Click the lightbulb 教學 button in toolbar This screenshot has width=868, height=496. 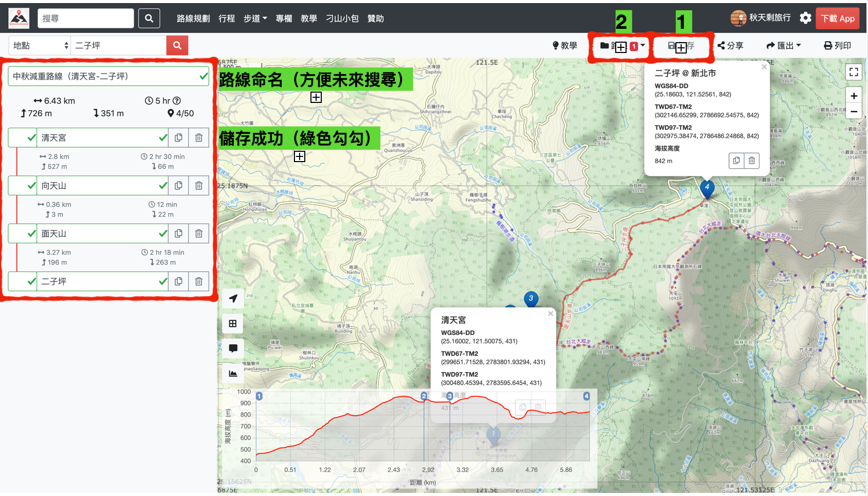point(564,46)
